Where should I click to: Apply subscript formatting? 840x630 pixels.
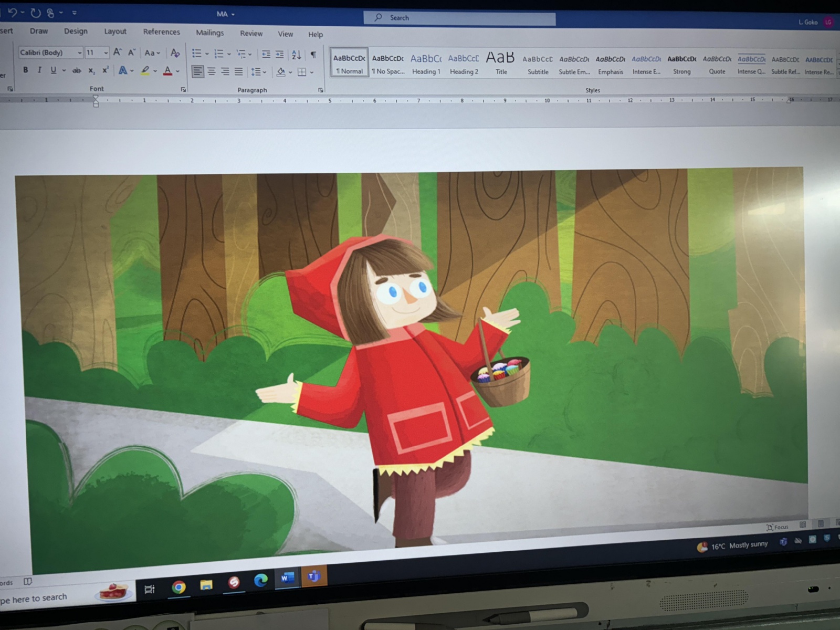[91, 70]
